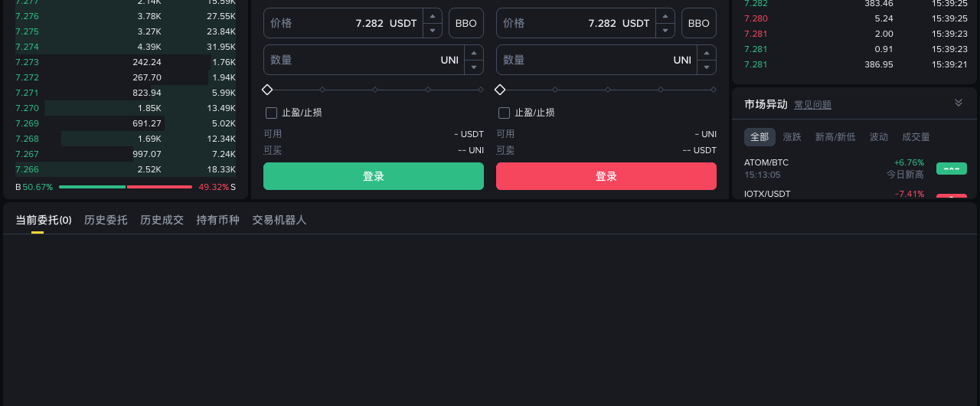Click B 50.67% buy ratio label
Image resolution: width=980 pixels, height=406 pixels.
coord(34,187)
